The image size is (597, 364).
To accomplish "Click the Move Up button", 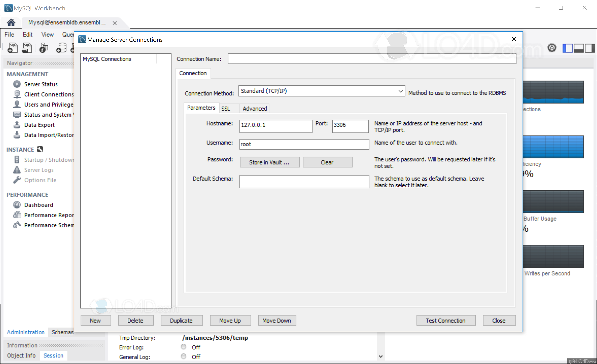I will [x=230, y=321].
